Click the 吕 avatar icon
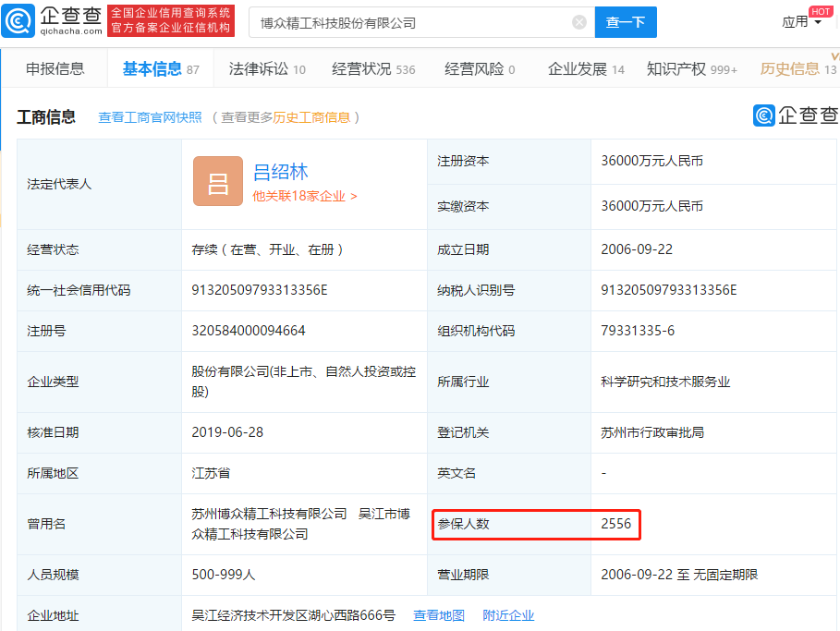 tap(218, 181)
